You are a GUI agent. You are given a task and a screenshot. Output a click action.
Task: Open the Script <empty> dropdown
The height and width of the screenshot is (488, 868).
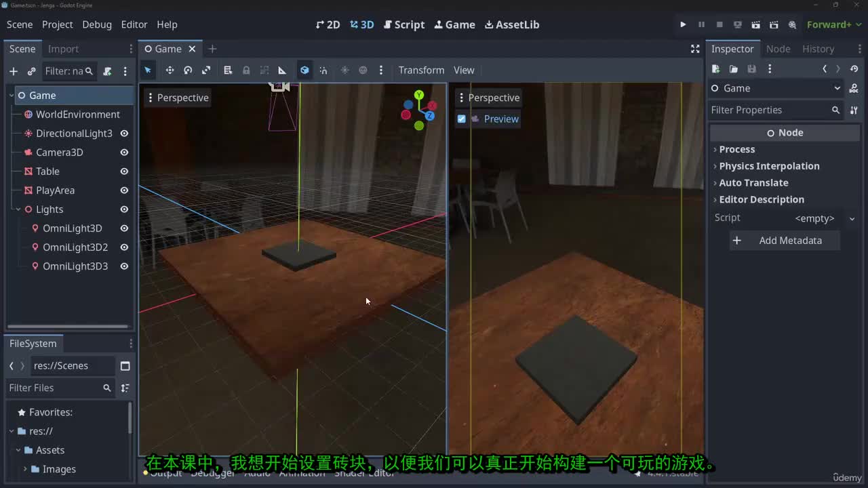pyautogui.click(x=824, y=218)
